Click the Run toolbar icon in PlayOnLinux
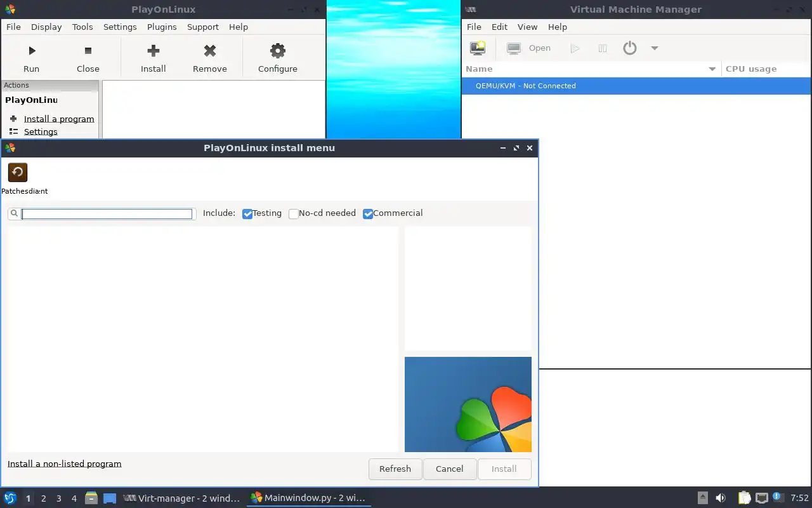This screenshot has width=812, height=508. point(31,51)
